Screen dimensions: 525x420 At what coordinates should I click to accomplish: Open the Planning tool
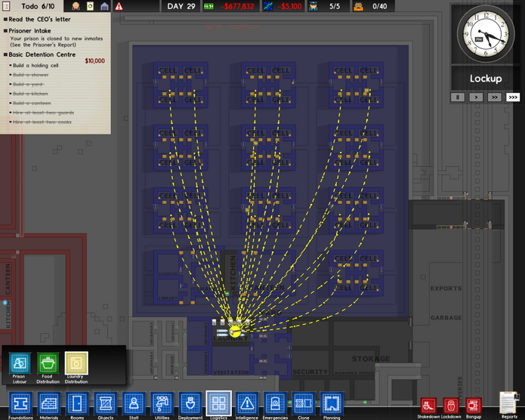tap(332, 403)
